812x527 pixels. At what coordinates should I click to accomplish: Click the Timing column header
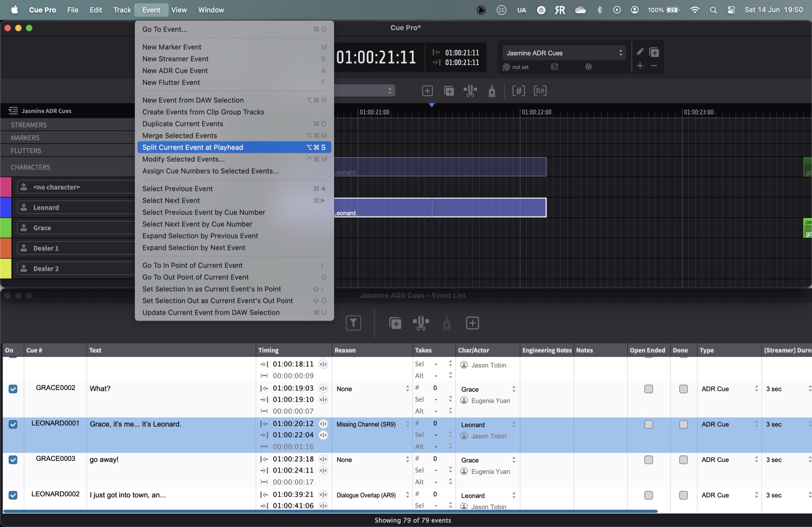click(294, 350)
